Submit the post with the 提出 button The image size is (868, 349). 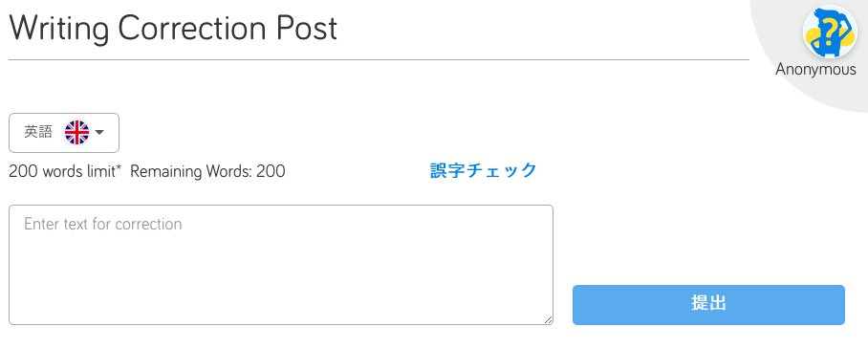click(x=708, y=305)
